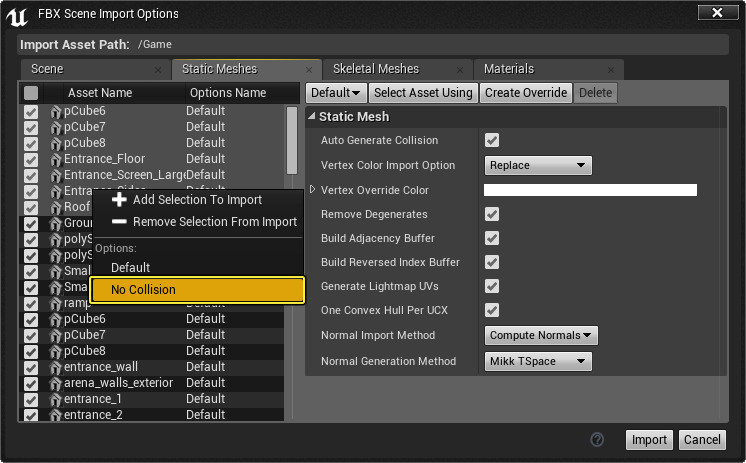Viewport: 746px width, 463px height.
Task: Choose No Collision from the context menu
Action: [x=197, y=290]
